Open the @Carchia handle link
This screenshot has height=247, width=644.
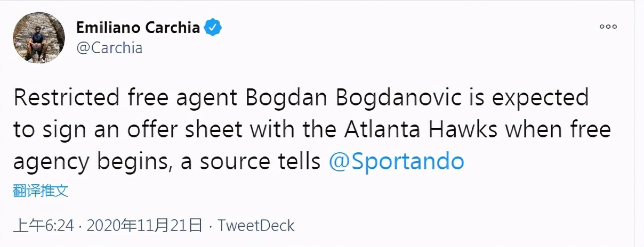(109, 48)
